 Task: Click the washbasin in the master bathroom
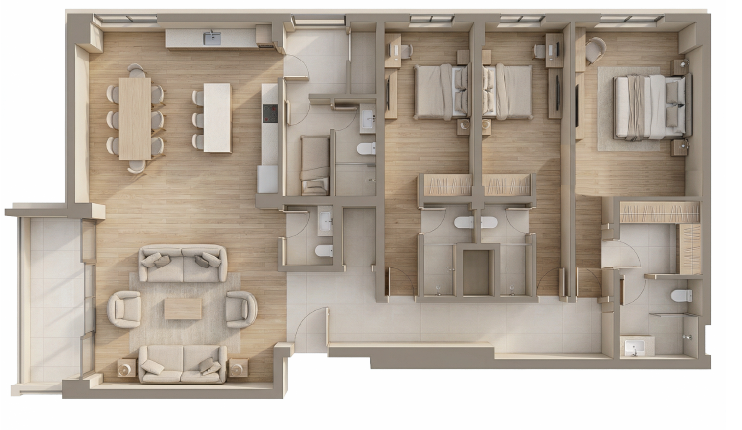(x=634, y=346)
